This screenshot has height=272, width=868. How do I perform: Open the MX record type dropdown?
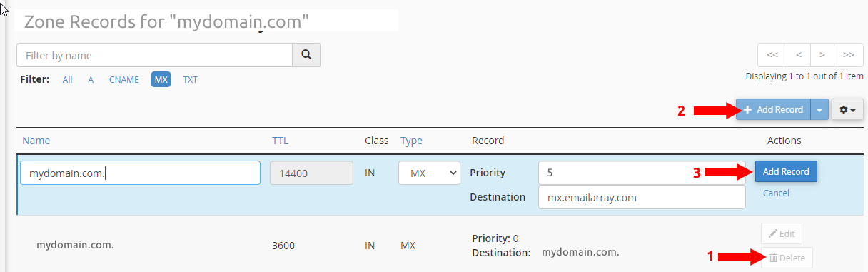[x=429, y=173]
